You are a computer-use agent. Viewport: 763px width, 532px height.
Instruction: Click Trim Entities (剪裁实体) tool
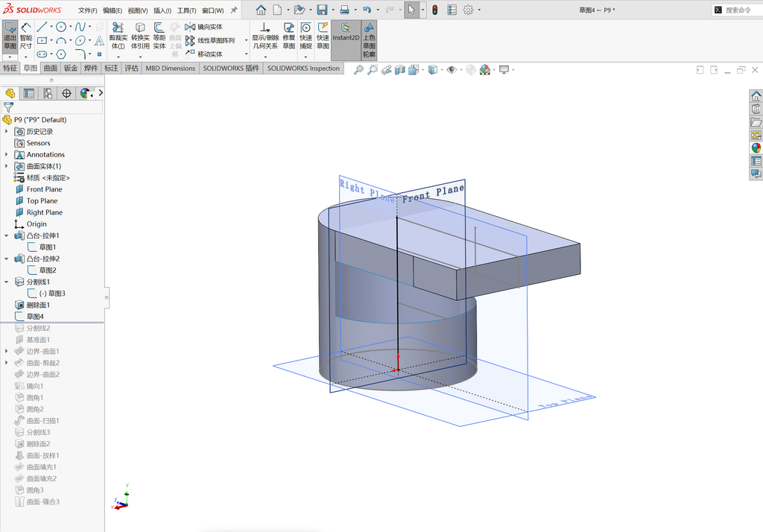[118, 36]
